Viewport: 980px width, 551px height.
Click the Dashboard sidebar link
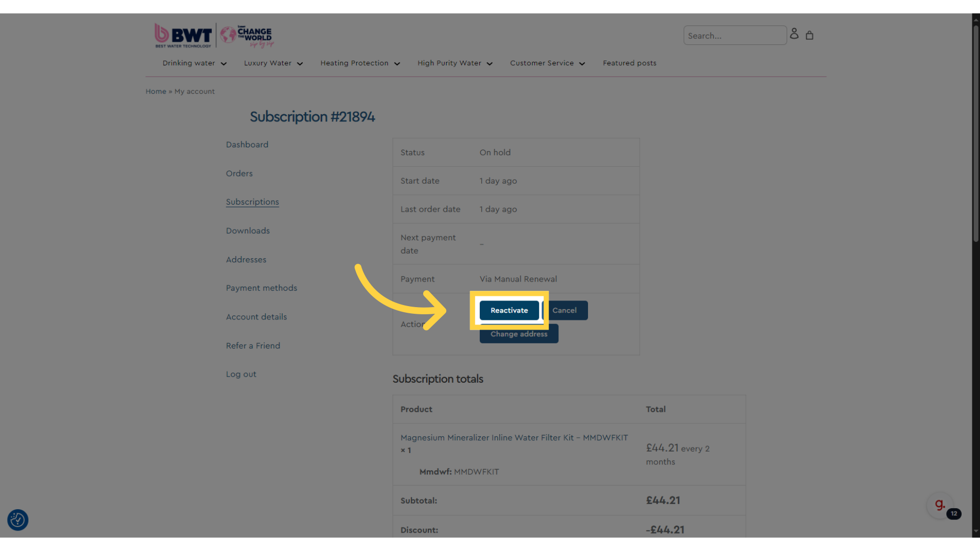click(247, 143)
